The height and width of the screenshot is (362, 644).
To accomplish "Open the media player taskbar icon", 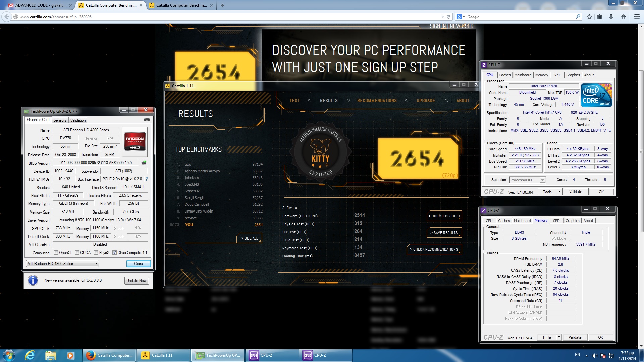I will tap(70, 355).
